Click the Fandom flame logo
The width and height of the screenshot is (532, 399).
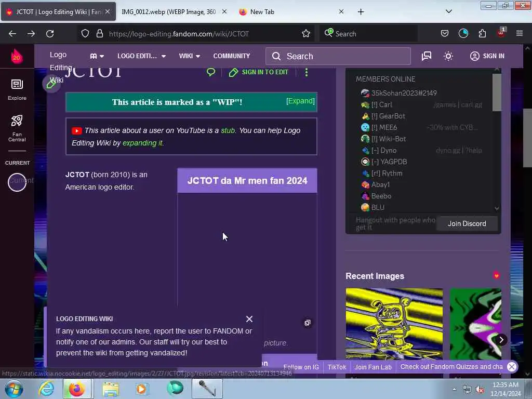pyautogui.click(x=17, y=56)
